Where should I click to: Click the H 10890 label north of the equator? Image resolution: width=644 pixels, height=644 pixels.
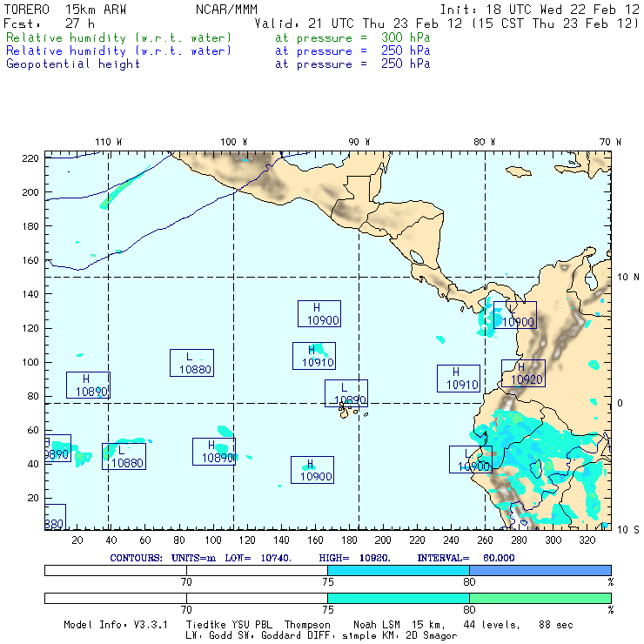tap(88, 386)
